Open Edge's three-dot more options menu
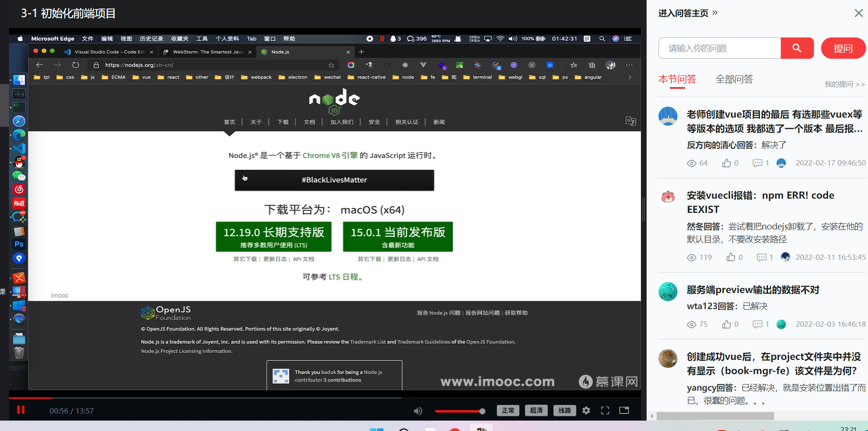This screenshot has width=868, height=431. [629, 65]
